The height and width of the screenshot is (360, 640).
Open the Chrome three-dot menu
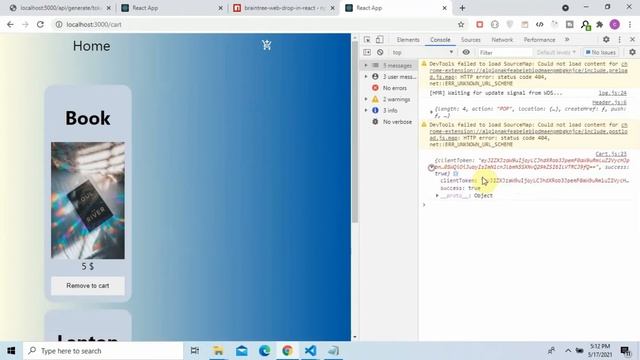[630, 24]
